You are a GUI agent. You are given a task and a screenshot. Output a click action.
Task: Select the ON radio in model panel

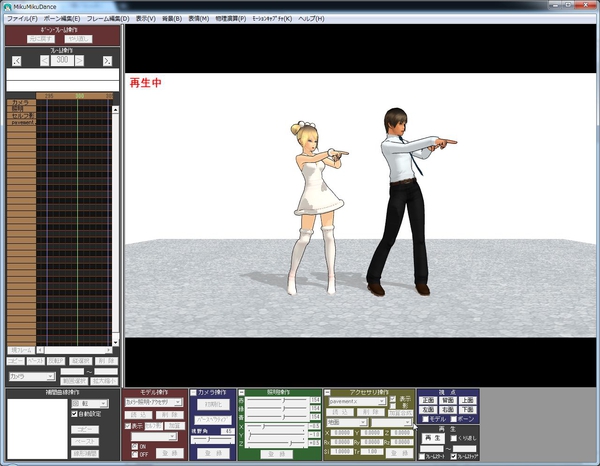point(134,446)
